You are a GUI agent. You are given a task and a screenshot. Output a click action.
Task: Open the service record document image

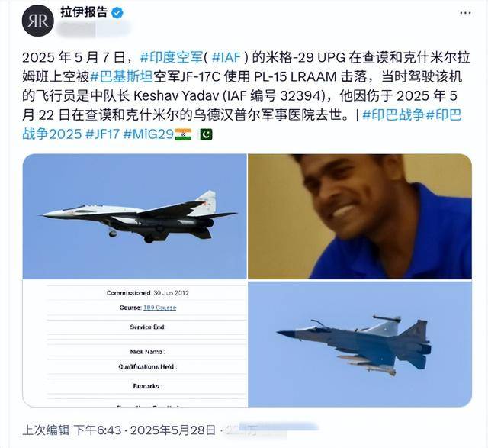(134, 343)
